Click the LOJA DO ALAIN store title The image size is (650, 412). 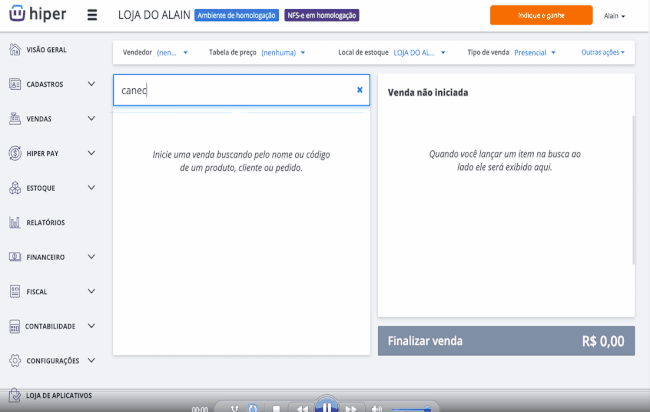coord(154,15)
